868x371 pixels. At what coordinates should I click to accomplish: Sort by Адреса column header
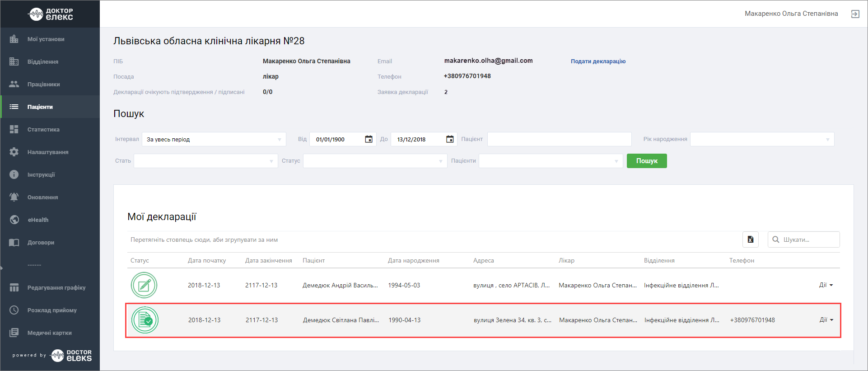(484, 260)
